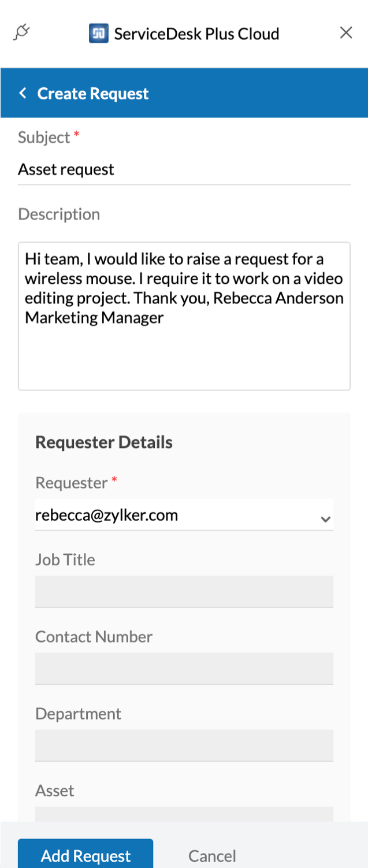368x868 pixels.
Task: Click the ServiceDesk Plus Cloud logo icon
Action: tap(99, 34)
